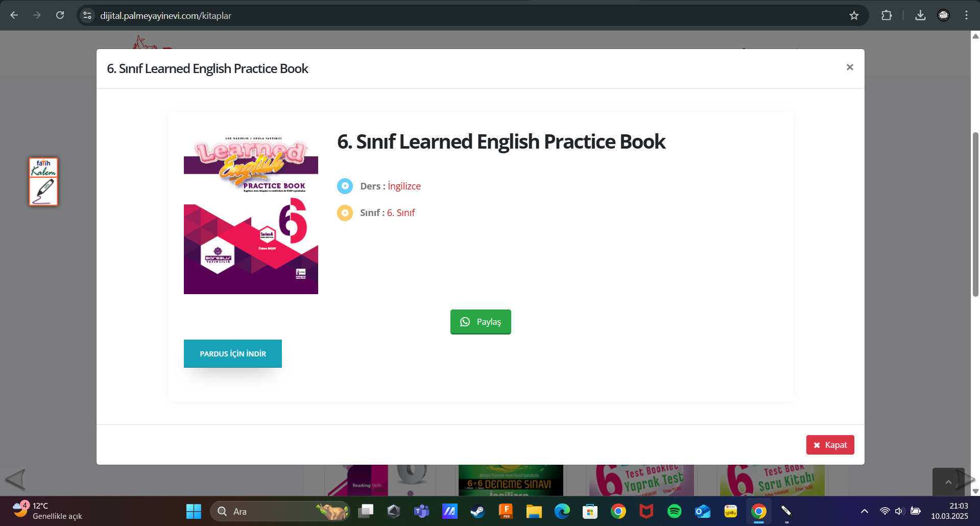Image resolution: width=980 pixels, height=526 pixels.
Task: Open the İngilizce lesson link
Action: click(x=404, y=186)
